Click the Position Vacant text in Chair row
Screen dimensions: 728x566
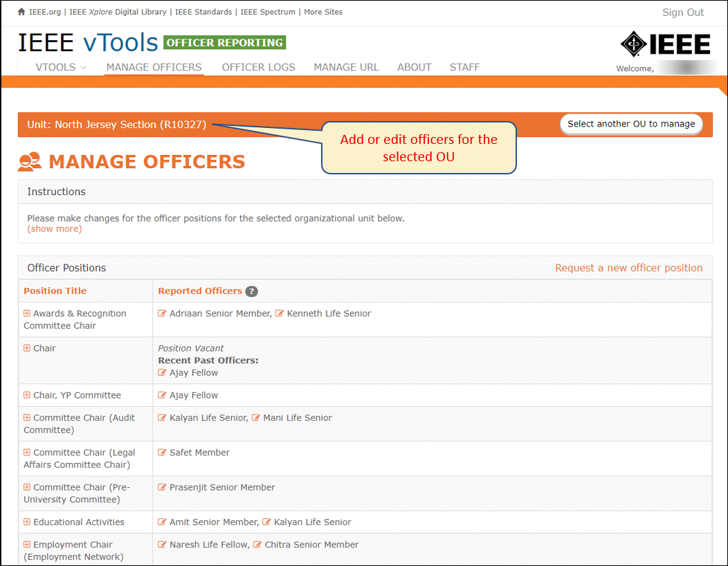coord(191,348)
